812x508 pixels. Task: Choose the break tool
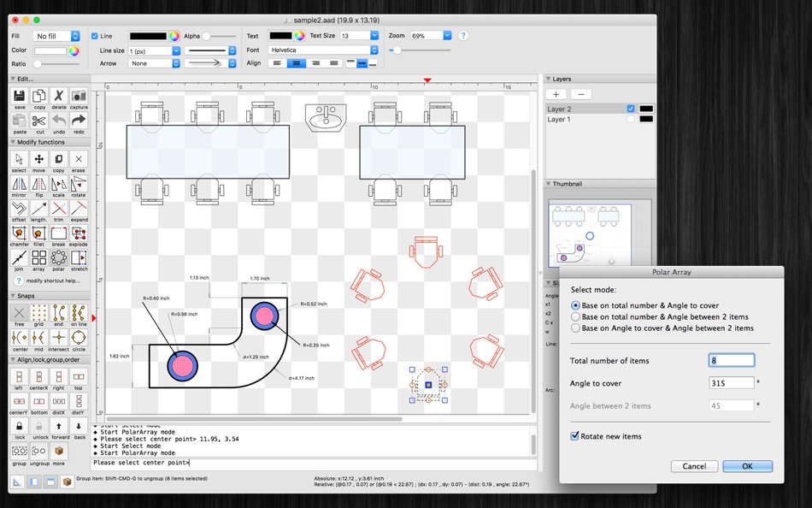tap(58, 233)
